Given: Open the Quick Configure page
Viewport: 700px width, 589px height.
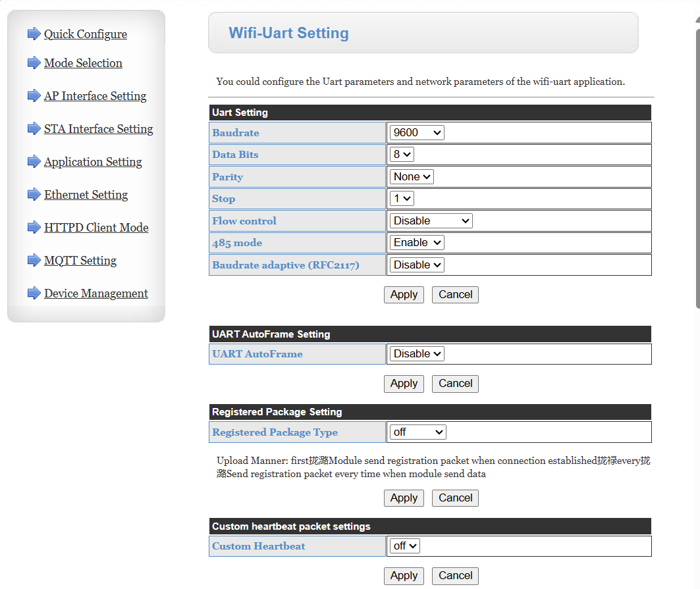Looking at the screenshot, I should [x=85, y=34].
